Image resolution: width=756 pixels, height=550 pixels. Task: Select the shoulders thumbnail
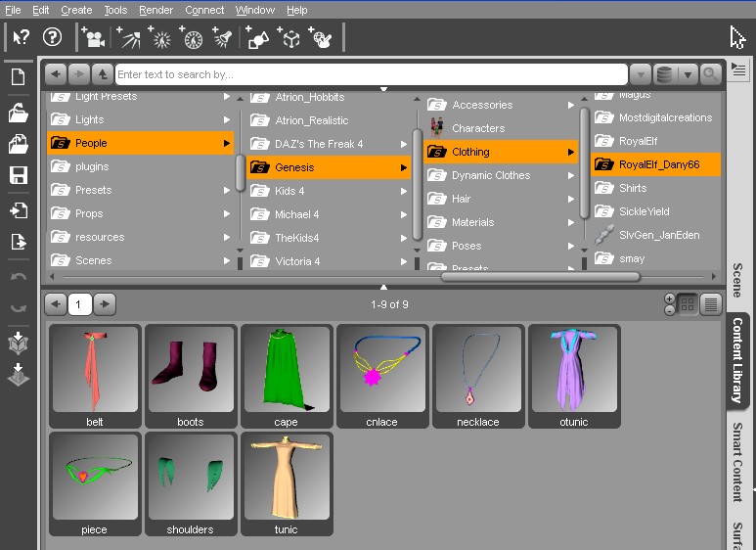pos(191,483)
